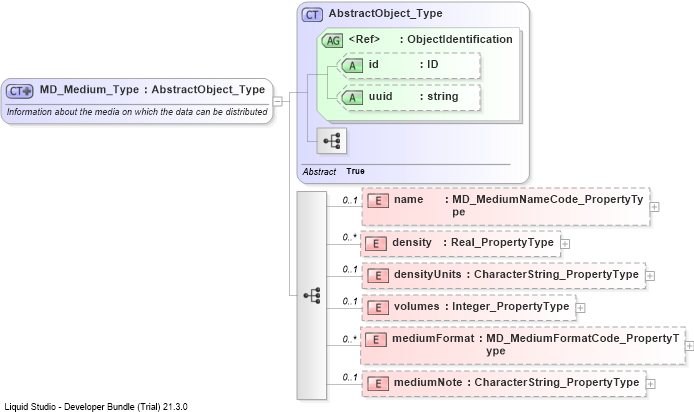The width and height of the screenshot is (694, 412).
Task: Select densityUnits CharacterString_PropertyType label
Action: click(x=516, y=274)
